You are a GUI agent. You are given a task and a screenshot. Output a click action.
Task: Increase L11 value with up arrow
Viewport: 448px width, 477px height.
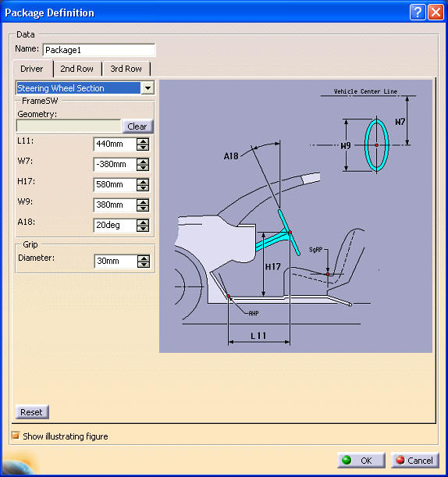coord(143,141)
